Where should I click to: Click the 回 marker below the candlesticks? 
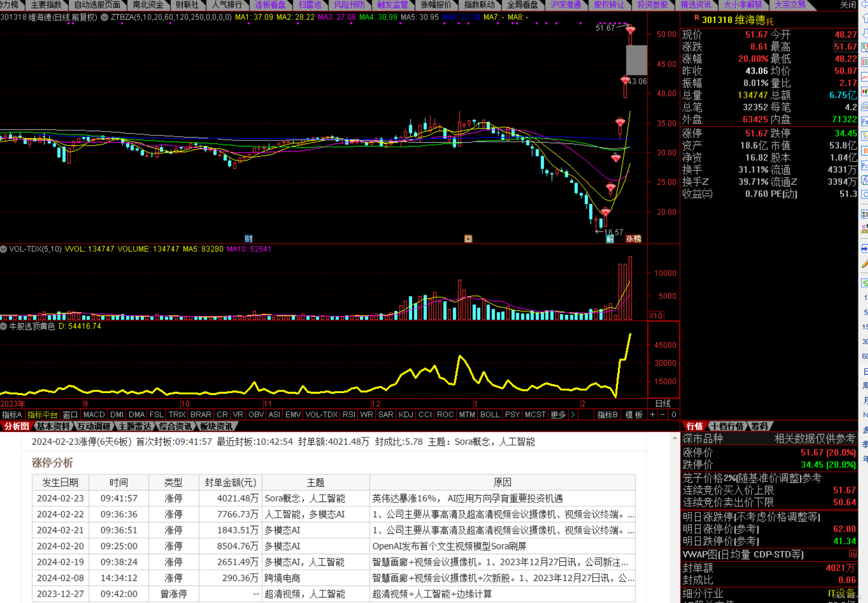pyautogui.click(x=468, y=239)
